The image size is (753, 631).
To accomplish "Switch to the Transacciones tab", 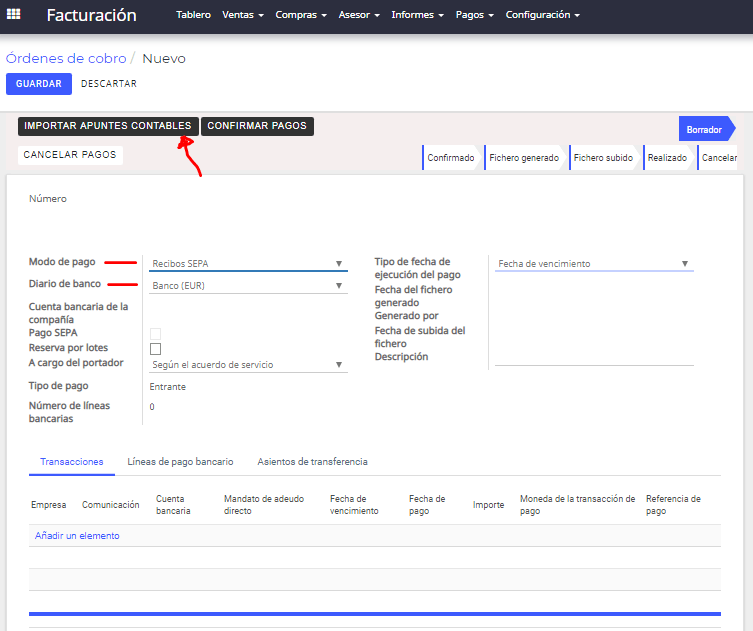I will 72,462.
